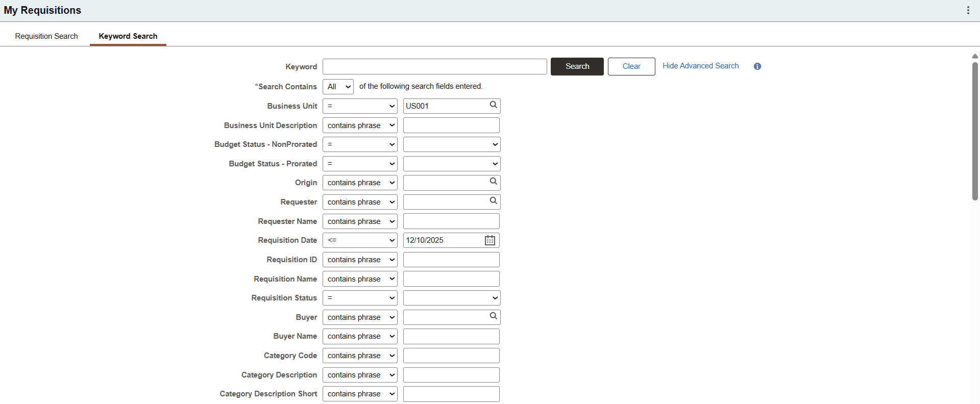980x404 pixels.
Task: Click the Buyer Name input field
Action: click(x=451, y=336)
